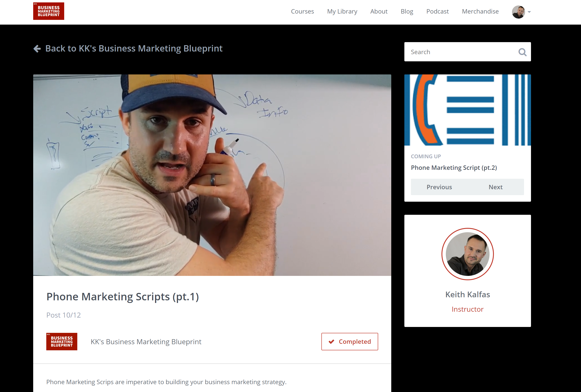Go to the Previous lesson
581x392 pixels.
click(439, 187)
